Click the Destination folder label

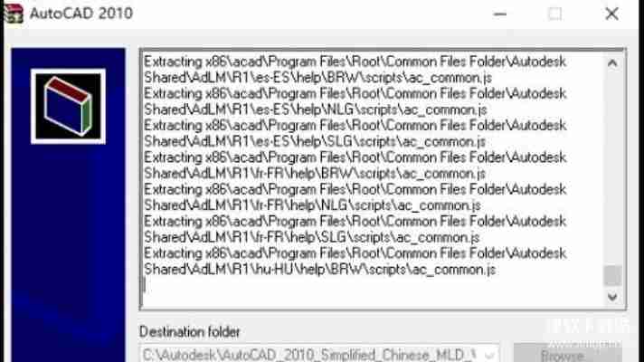(x=189, y=331)
